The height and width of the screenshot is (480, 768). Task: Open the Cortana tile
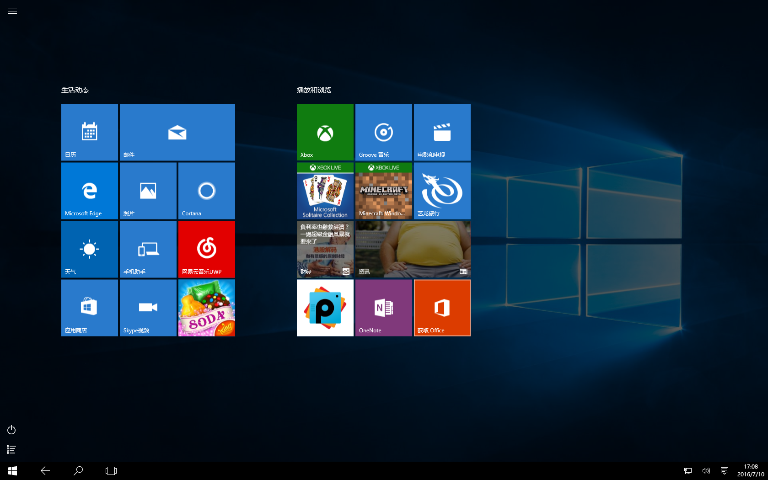(x=207, y=191)
